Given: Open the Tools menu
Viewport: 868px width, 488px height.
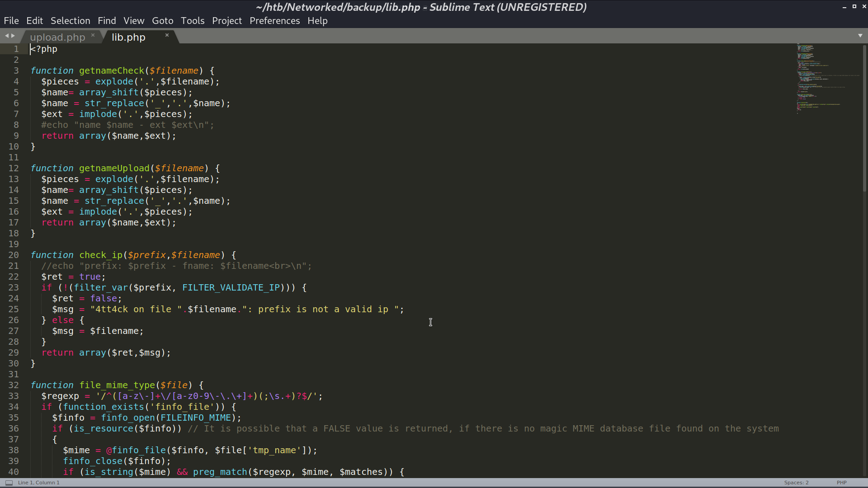Looking at the screenshot, I should pos(193,21).
